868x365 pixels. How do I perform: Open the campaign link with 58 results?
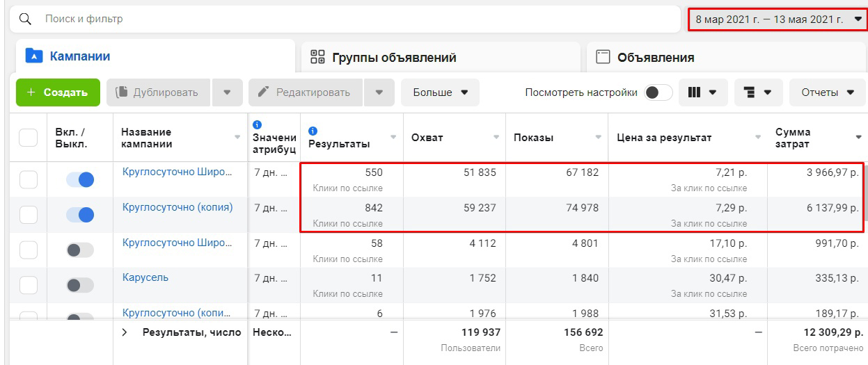(x=177, y=243)
